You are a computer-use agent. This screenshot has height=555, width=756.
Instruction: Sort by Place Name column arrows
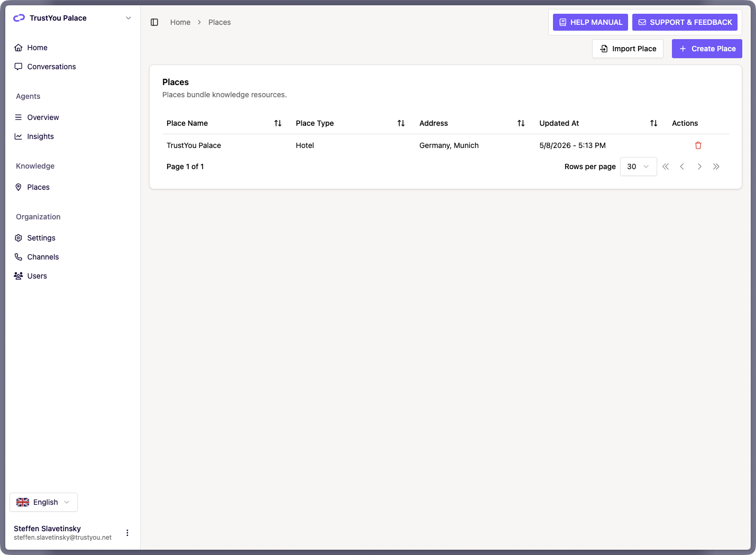(278, 123)
